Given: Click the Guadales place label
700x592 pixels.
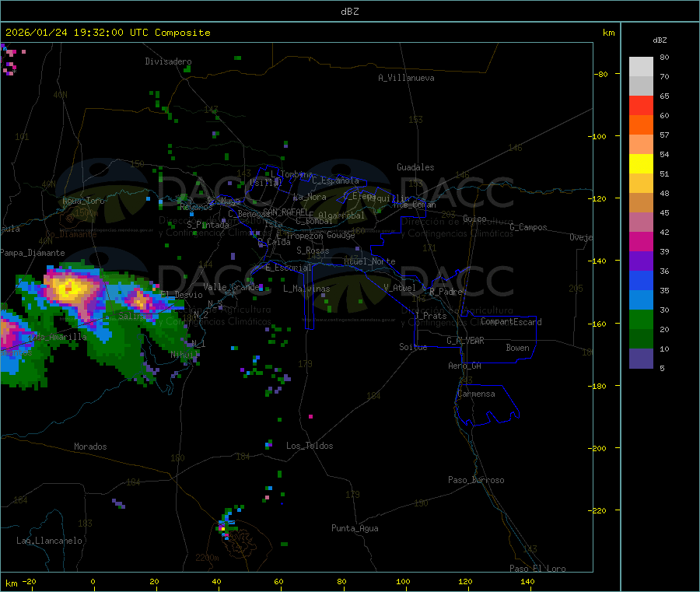Looking at the screenshot, I should point(415,167).
